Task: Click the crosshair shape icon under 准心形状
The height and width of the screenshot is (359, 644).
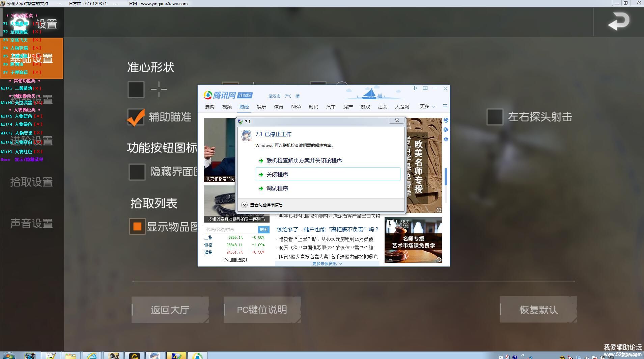Action: point(159,89)
